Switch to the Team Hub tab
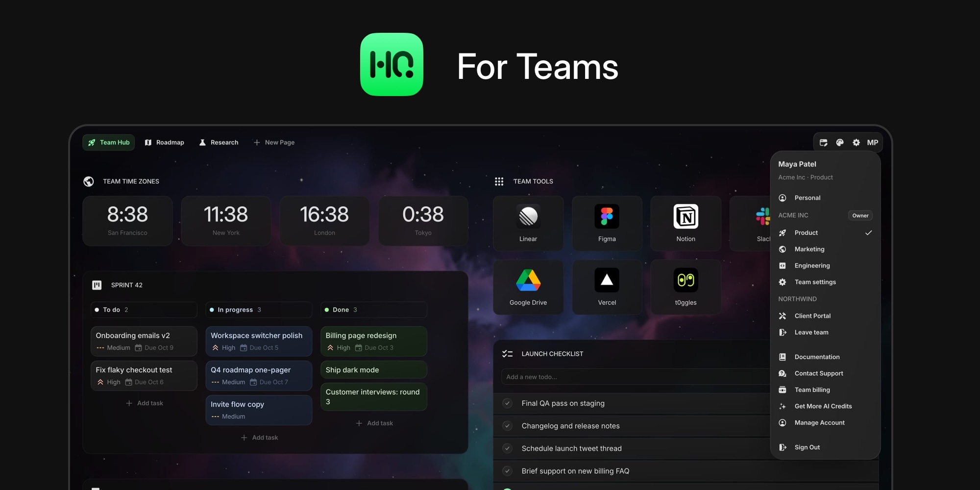Viewport: 980px width, 490px height. click(108, 143)
